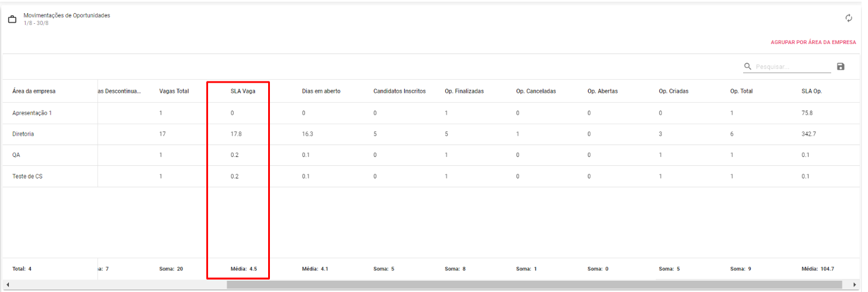The image size is (868, 292).
Task: Click the Soma: 8 footer total
Action: (x=455, y=269)
